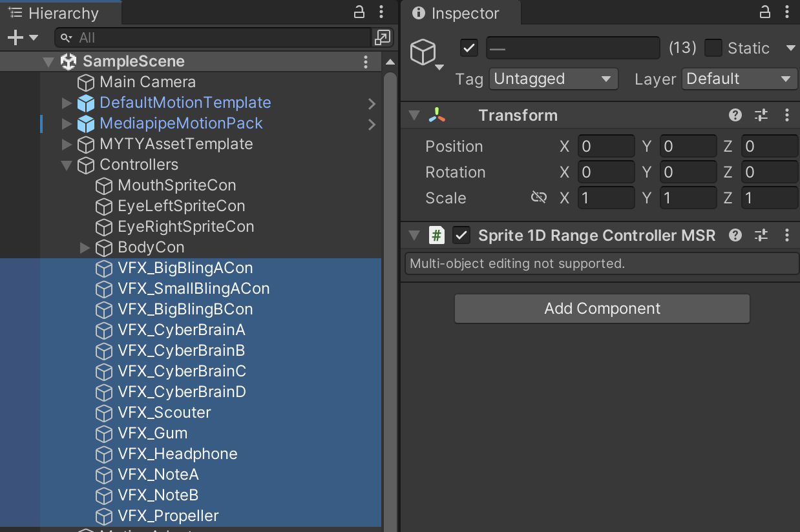Open Sprite 1D Range Controller help icon
Screen dimensions: 800x532
[735, 236]
